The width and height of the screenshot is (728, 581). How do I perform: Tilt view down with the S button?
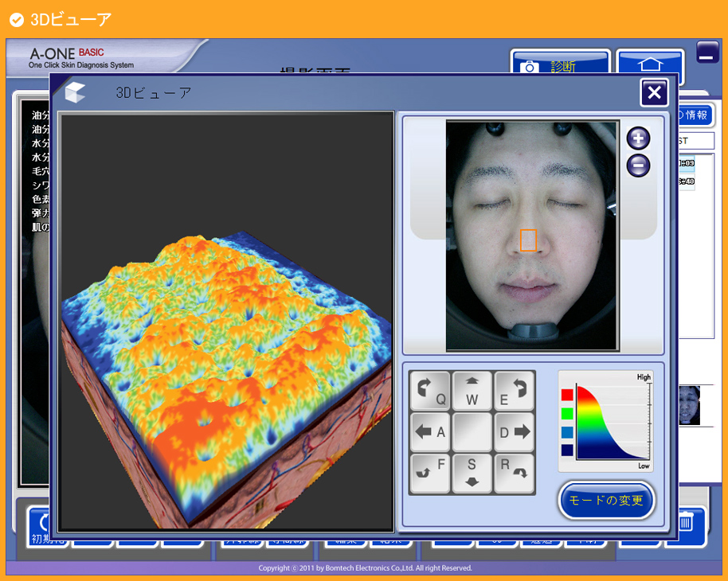coord(472,473)
